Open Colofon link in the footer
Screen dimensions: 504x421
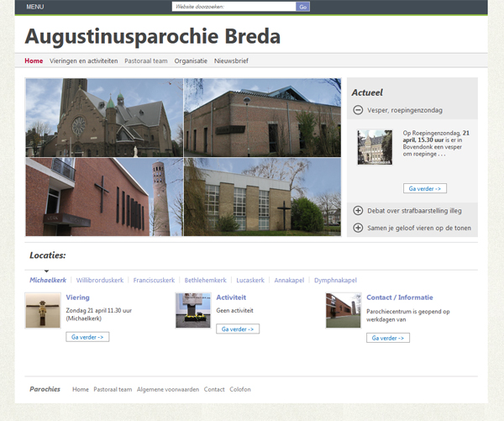tap(240, 389)
